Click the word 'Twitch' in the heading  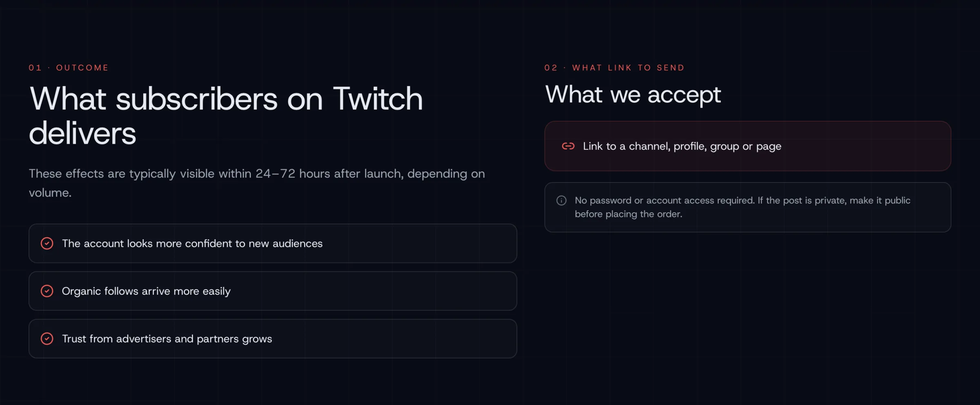pos(378,99)
